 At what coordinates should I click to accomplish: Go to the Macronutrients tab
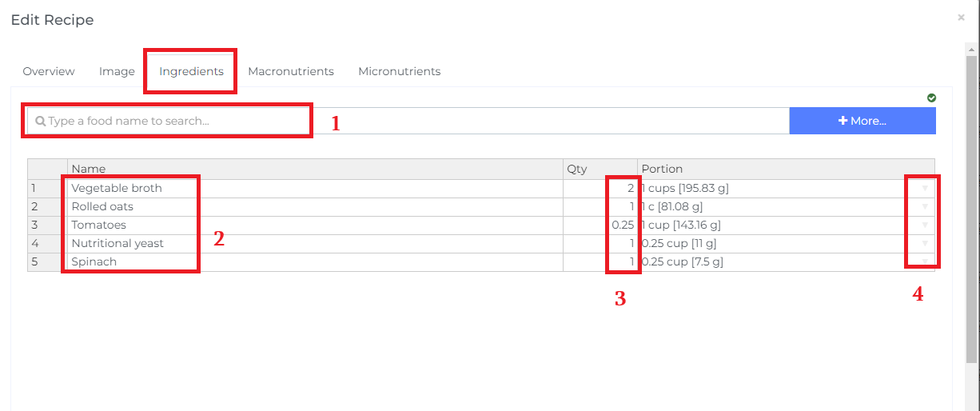pyautogui.click(x=291, y=71)
